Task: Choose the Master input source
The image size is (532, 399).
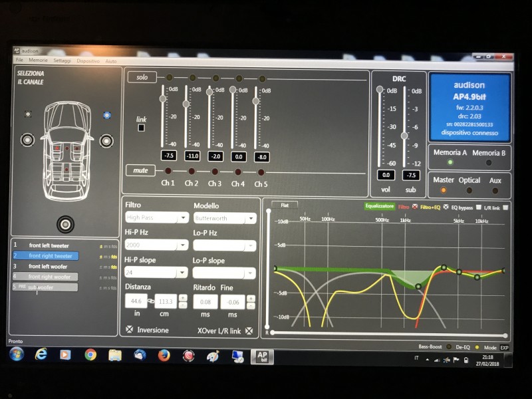Action: (443, 190)
